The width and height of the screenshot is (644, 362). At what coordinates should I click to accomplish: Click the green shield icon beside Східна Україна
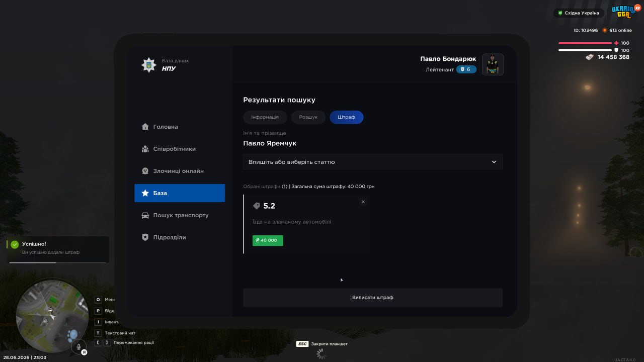coord(560,13)
